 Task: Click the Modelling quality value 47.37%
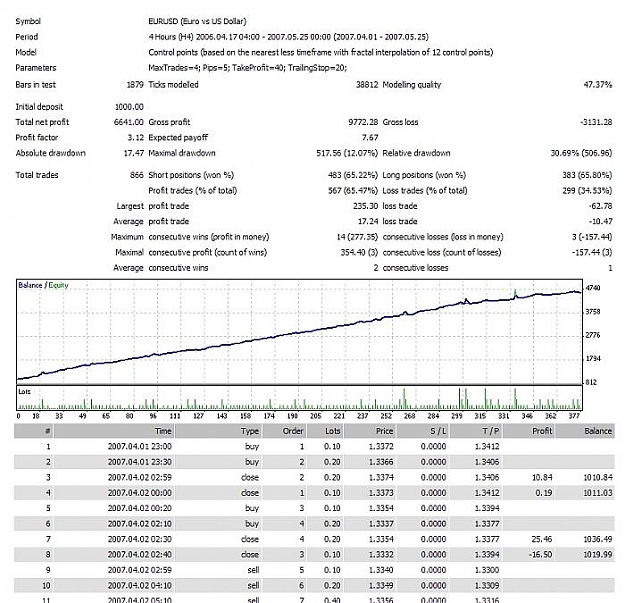click(x=597, y=84)
